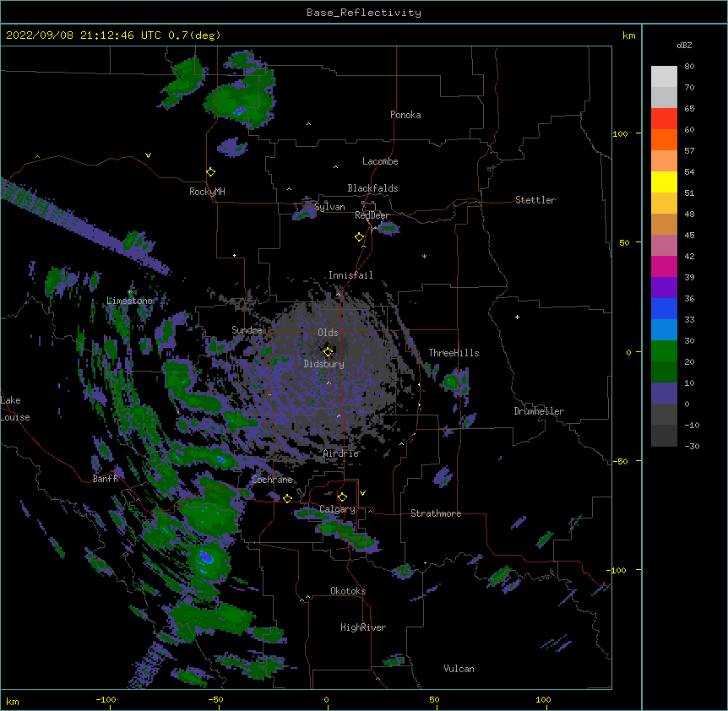Click the Strathmore town label
The width and height of the screenshot is (728, 711).
point(436,513)
